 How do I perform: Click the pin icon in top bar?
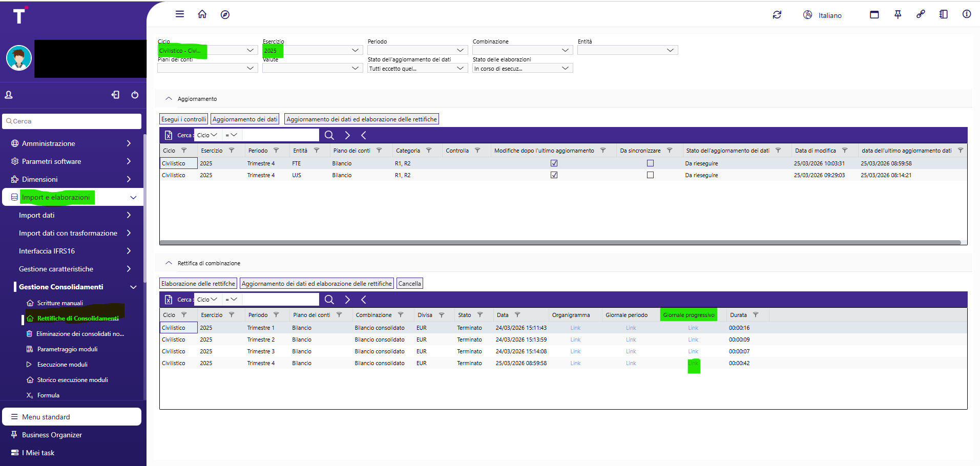pyautogui.click(x=898, y=15)
